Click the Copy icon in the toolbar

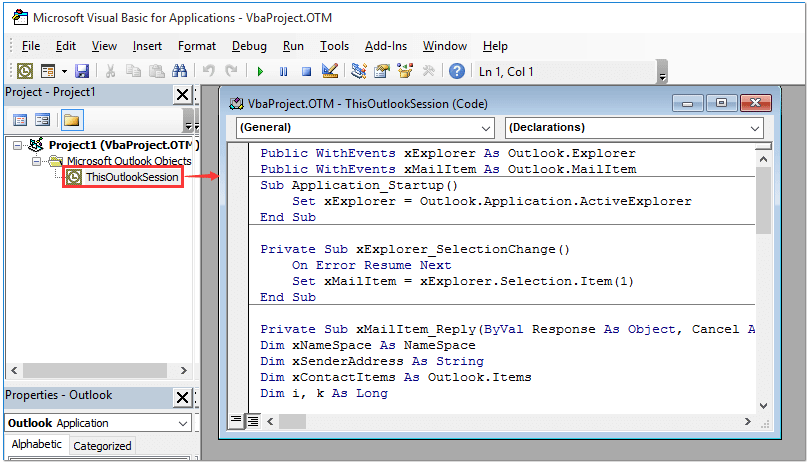(x=134, y=71)
